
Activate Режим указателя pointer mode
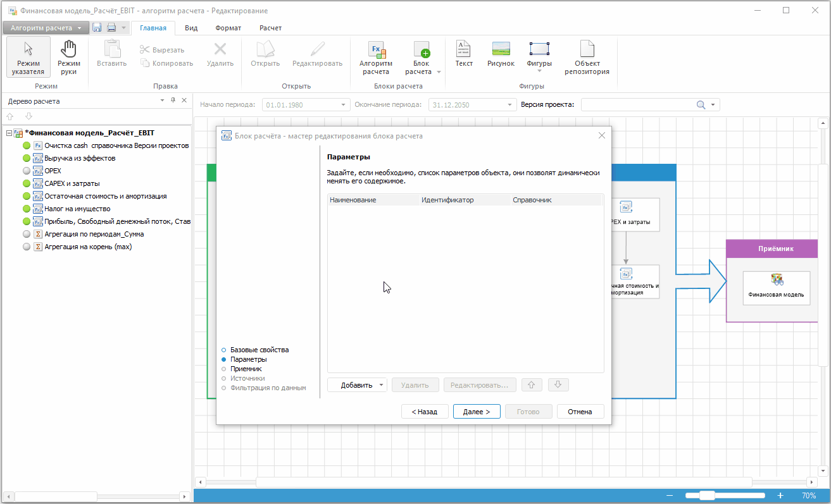[x=28, y=57]
